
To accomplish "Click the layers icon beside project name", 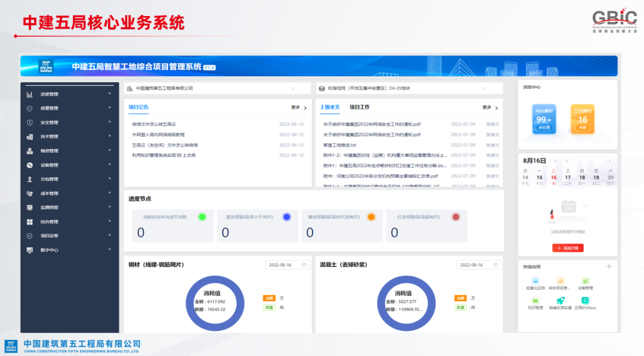I will [x=322, y=89].
